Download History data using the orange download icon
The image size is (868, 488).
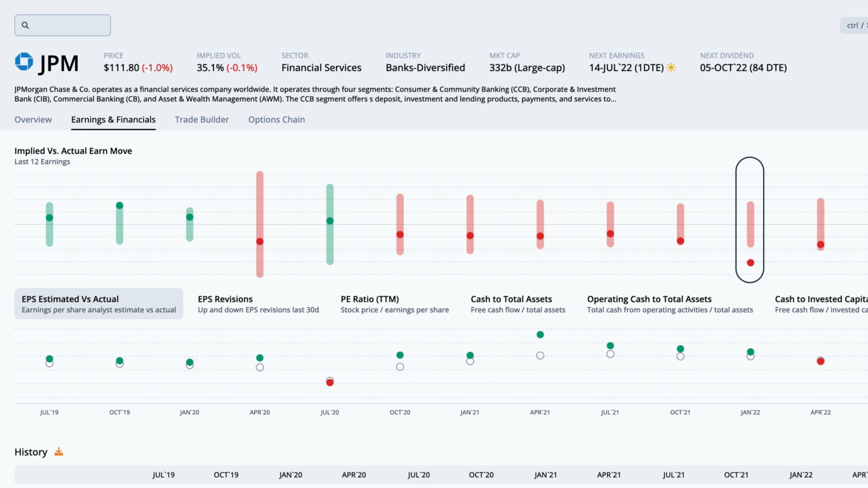(x=58, y=451)
